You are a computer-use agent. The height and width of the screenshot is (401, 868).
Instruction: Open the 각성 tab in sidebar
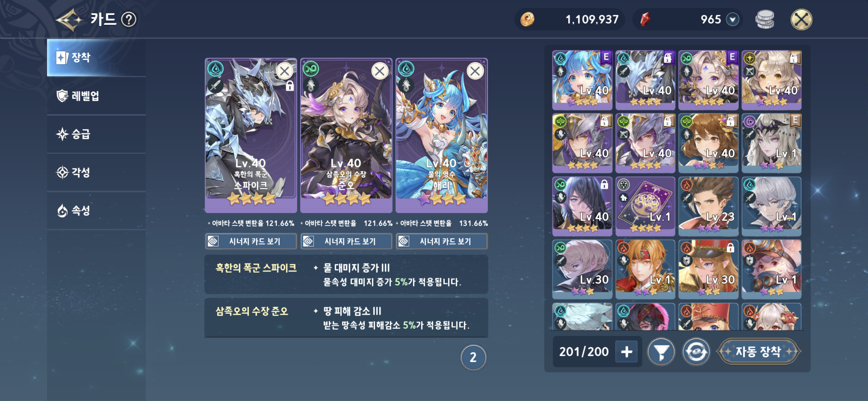96,173
